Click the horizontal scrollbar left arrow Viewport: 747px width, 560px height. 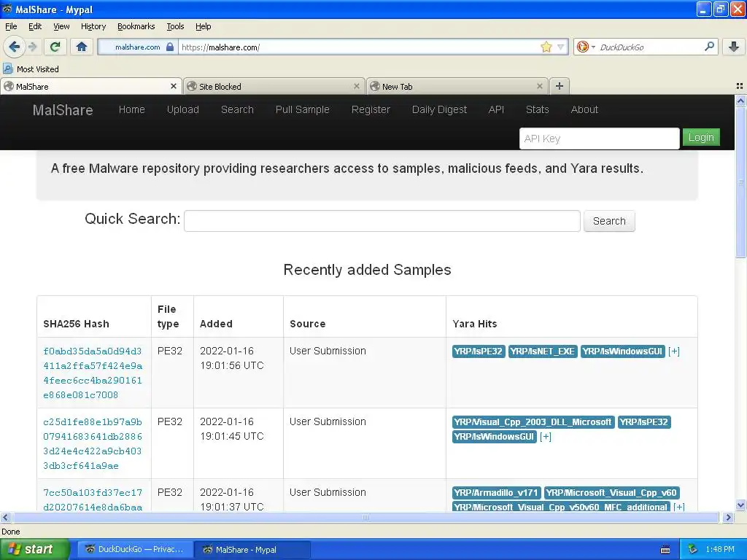[x=5, y=517]
